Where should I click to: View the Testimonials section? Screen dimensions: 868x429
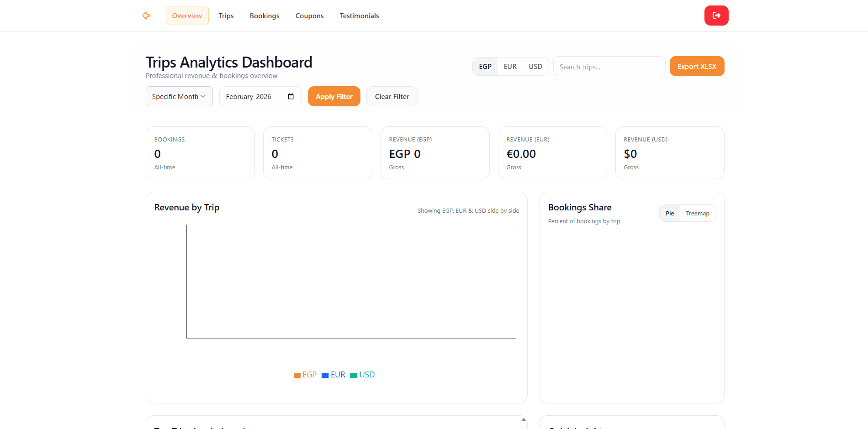click(359, 16)
